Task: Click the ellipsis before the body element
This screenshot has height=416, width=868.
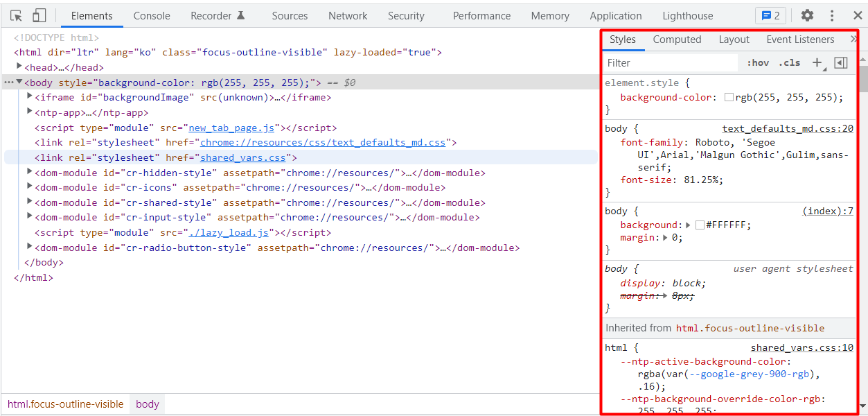Action: tap(8, 83)
